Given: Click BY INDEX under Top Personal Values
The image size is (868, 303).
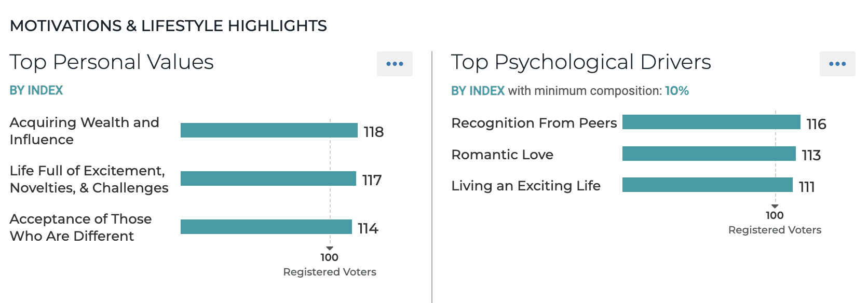Looking at the screenshot, I should (x=36, y=90).
